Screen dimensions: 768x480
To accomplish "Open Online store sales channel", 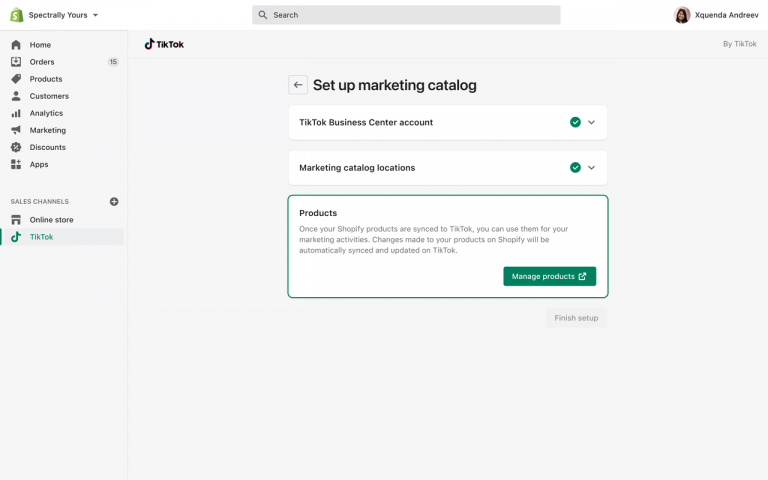I will (x=51, y=220).
